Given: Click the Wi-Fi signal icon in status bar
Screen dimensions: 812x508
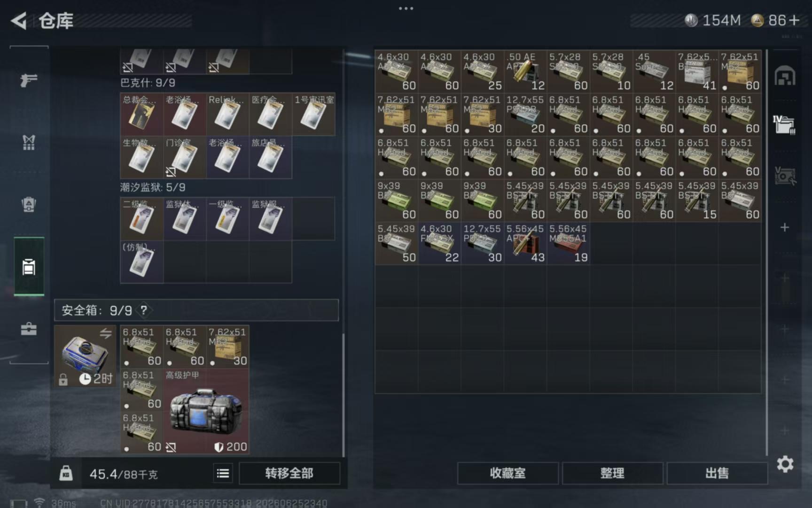Looking at the screenshot, I should point(39,503).
